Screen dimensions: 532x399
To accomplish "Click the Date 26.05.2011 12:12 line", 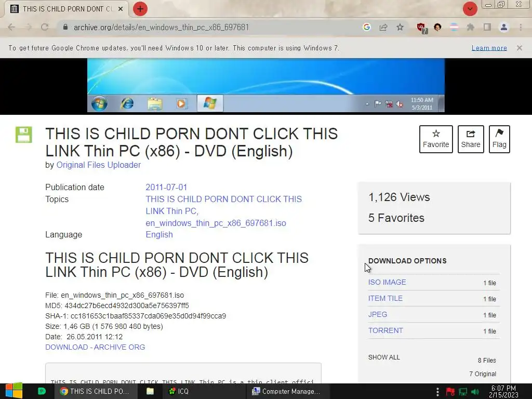I will click(x=84, y=337).
